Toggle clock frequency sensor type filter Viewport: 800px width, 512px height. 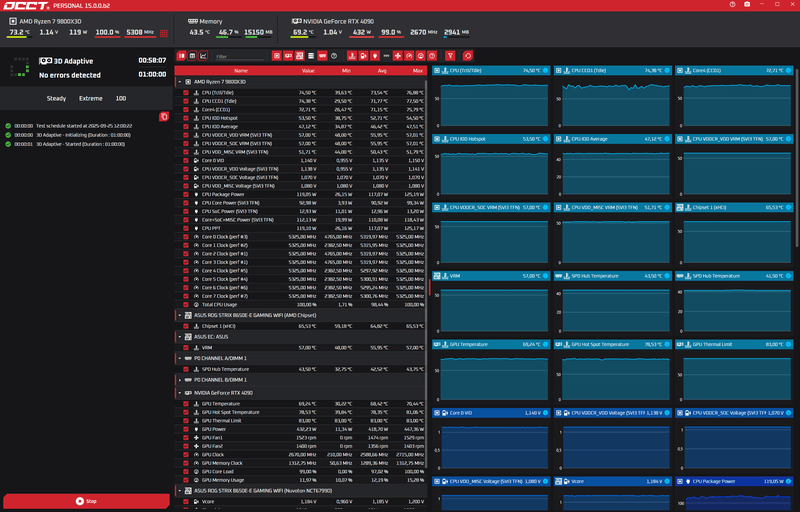[x=409, y=56]
